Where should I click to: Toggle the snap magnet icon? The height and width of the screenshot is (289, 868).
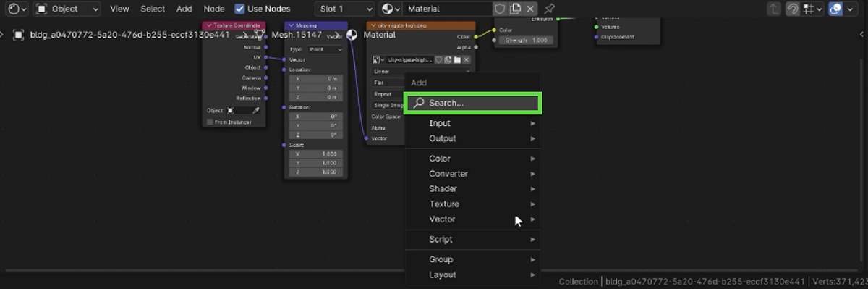(x=793, y=9)
